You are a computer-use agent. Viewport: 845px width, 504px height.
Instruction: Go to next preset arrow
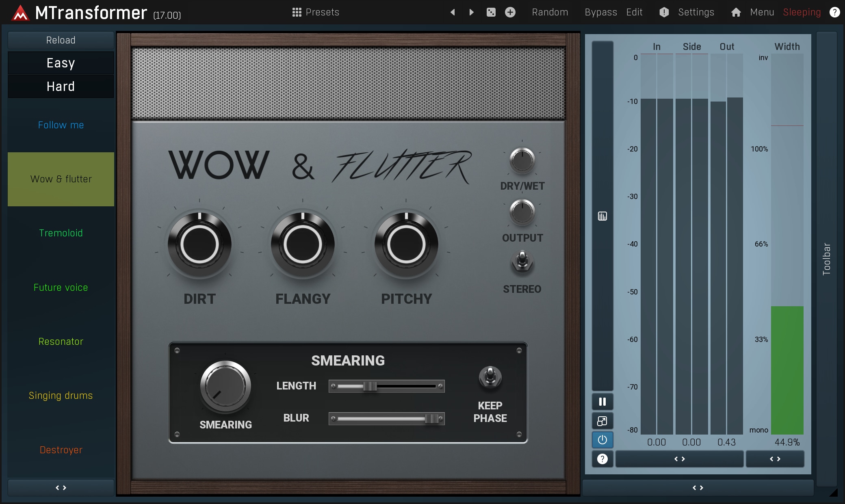click(x=471, y=12)
